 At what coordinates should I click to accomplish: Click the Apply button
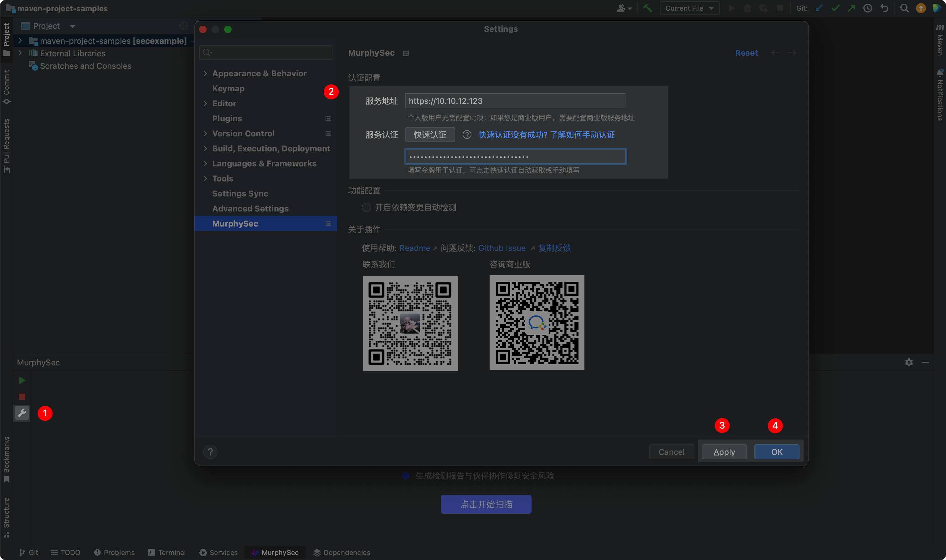(724, 452)
